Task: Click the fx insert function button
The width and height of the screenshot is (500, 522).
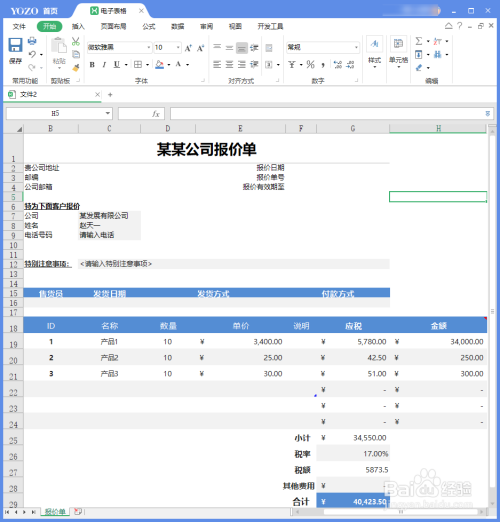Action: pyautogui.click(x=156, y=114)
